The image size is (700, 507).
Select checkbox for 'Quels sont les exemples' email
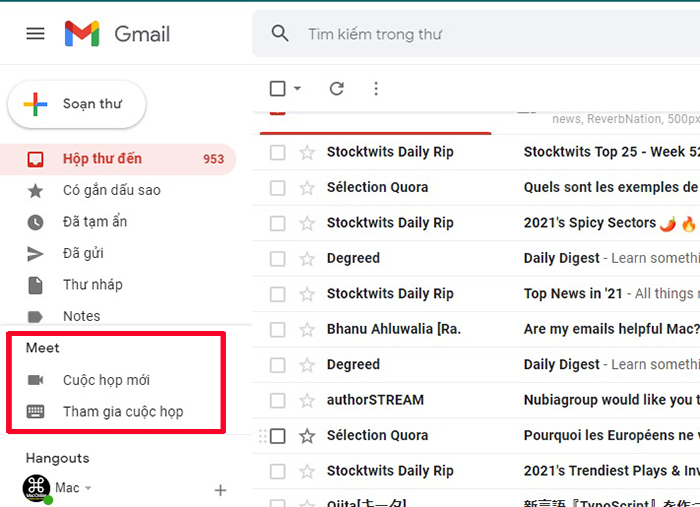[x=278, y=187]
